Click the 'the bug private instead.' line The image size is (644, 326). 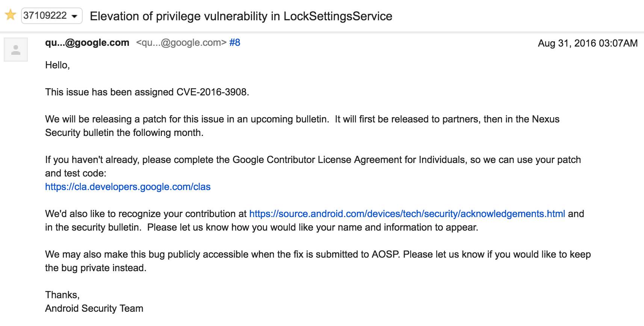[96, 268]
